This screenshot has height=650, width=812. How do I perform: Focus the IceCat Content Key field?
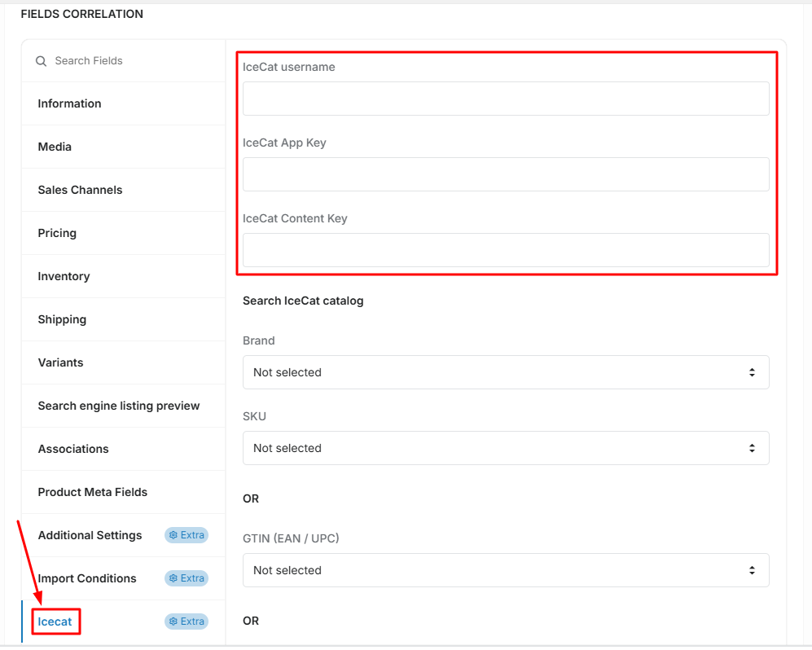coord(506,249)
